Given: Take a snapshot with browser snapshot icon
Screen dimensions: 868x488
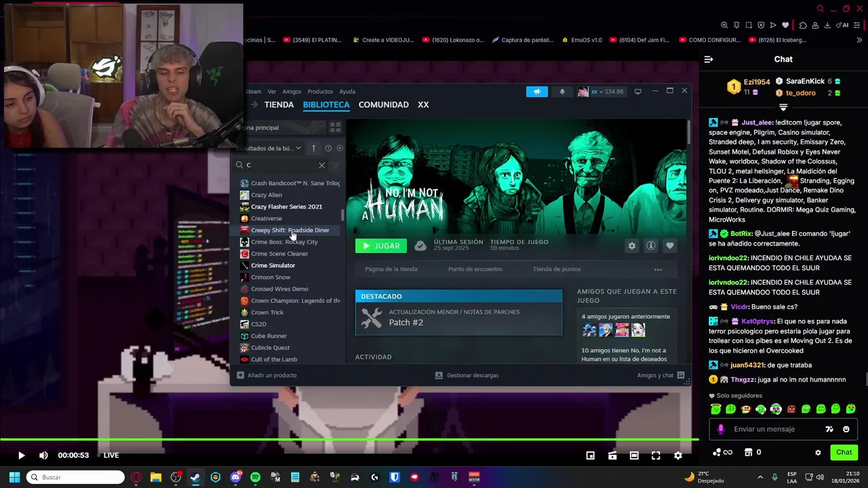Looking at the screenshot, I should 749,25.
